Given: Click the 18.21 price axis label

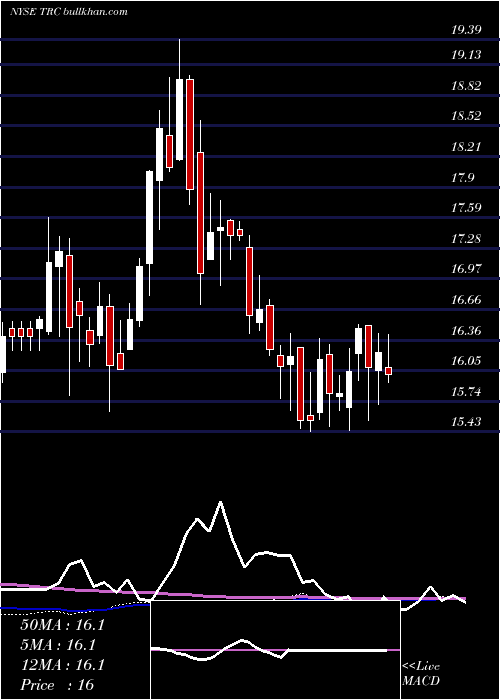Looking at the screenshot, I should click(466, 147).
